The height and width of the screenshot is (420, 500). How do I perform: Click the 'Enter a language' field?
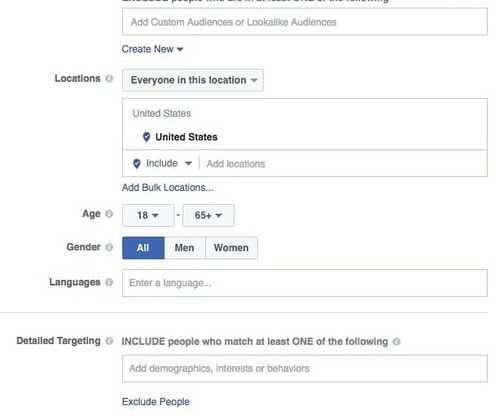tap(305, 283)
